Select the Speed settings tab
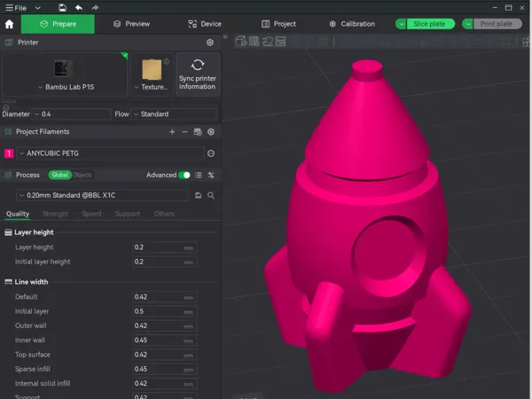The height and width of the screenshot is (399, 532). coord(91,214)
